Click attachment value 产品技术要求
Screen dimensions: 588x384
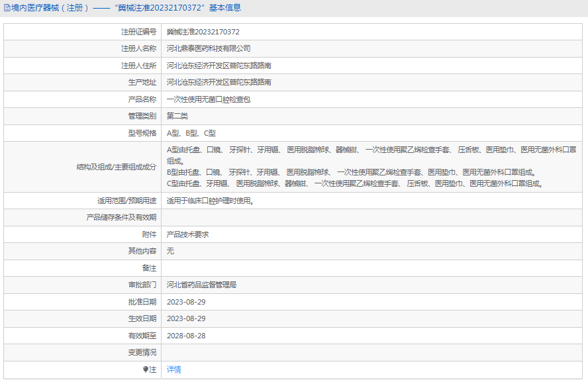click(187, 234)
